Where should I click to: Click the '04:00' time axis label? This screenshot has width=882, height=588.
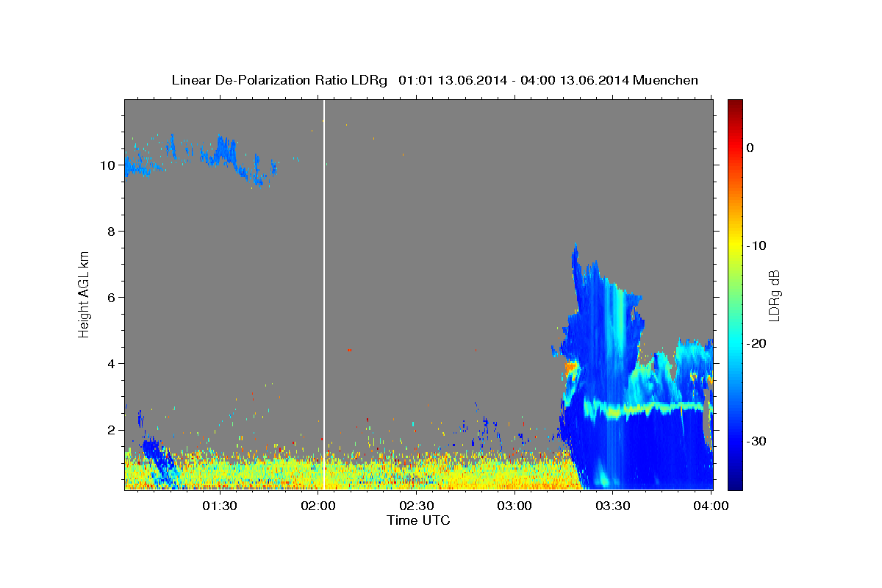[711, 505]
